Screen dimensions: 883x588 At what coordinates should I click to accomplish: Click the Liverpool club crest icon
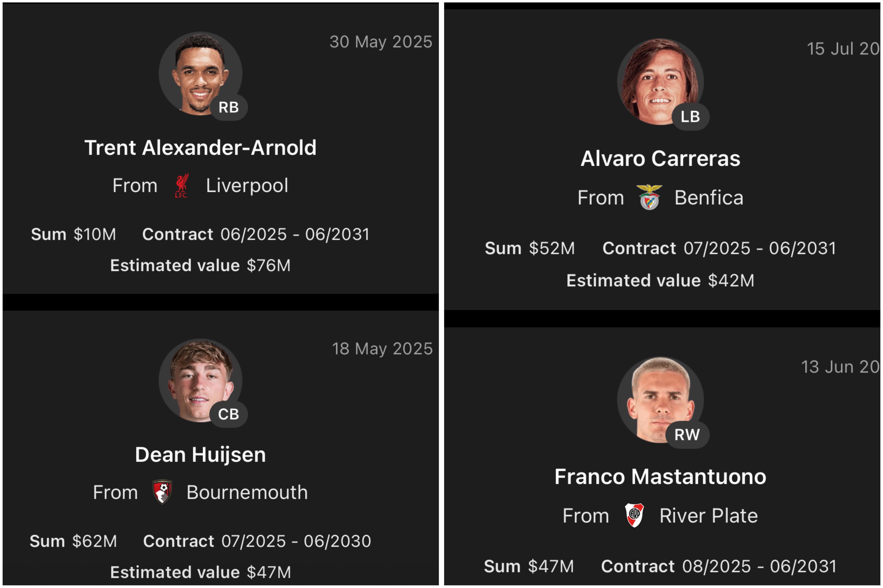182,185
